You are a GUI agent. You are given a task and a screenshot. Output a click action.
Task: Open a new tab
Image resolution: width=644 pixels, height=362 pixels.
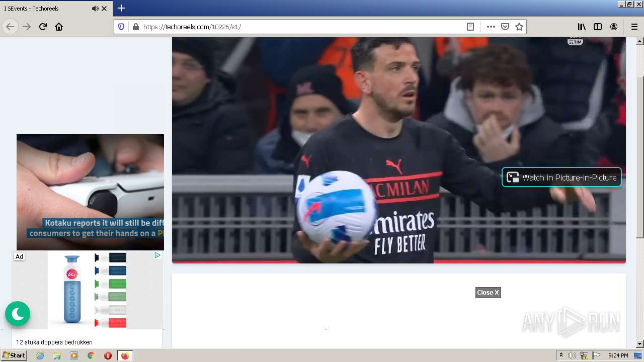[121, 9]
